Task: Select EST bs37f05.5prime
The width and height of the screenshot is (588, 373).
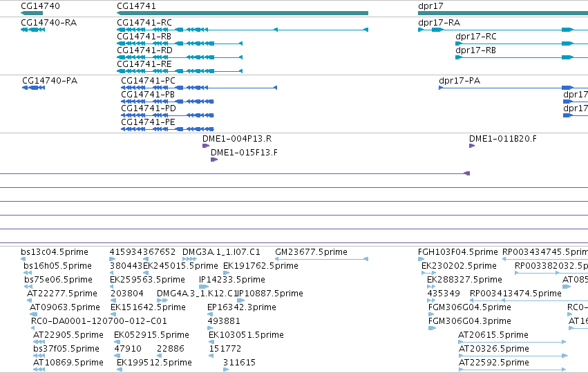Action: tap(66, 349)
